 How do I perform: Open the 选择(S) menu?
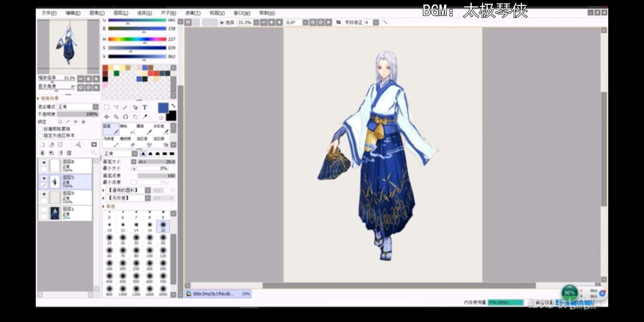point(145,13)
